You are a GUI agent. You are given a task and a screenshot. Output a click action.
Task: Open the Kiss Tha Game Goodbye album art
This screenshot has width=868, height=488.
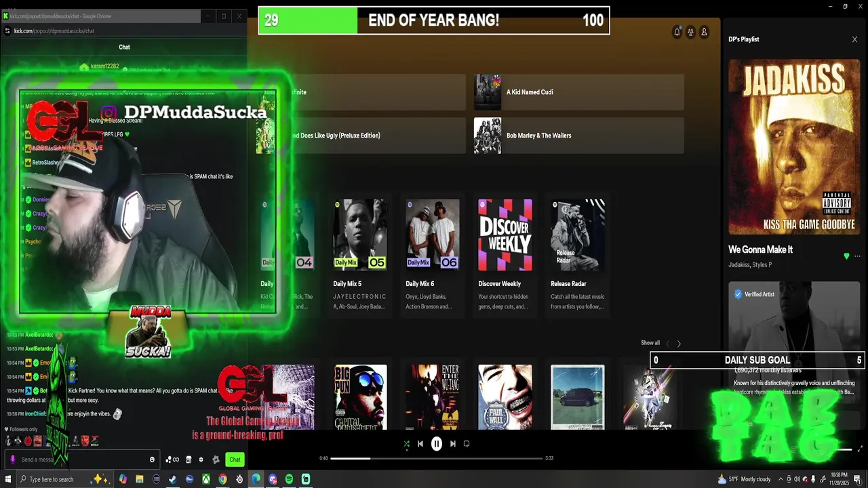click(794, 146)
